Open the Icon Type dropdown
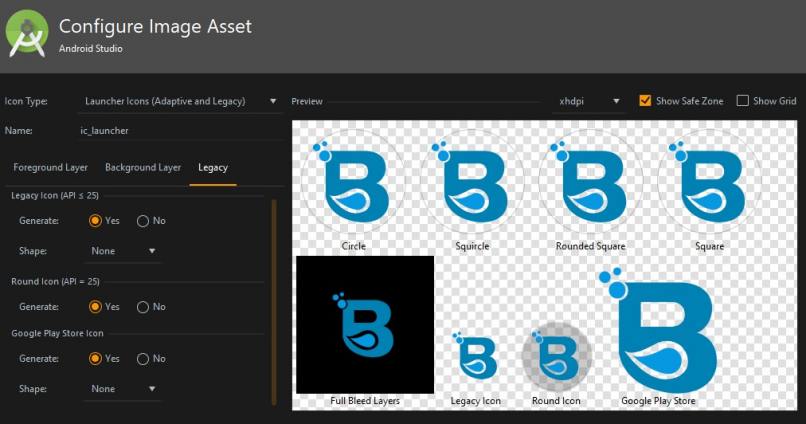 point(180,101)
